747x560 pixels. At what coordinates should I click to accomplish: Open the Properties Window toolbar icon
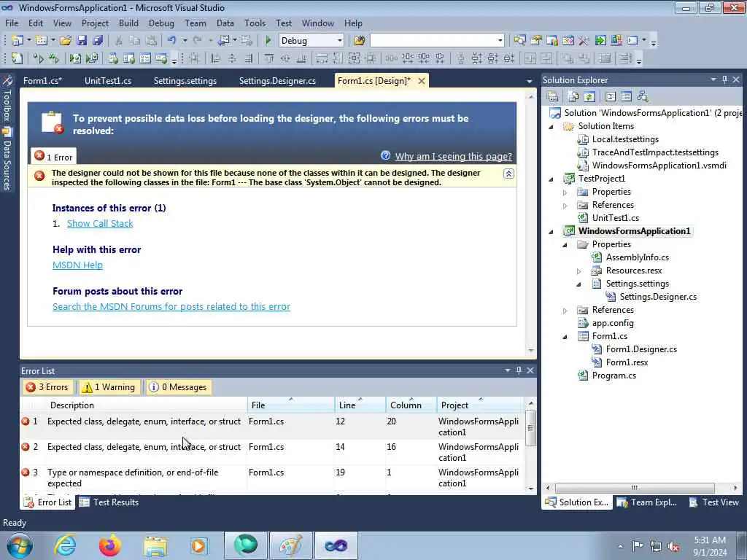(536, 41)
